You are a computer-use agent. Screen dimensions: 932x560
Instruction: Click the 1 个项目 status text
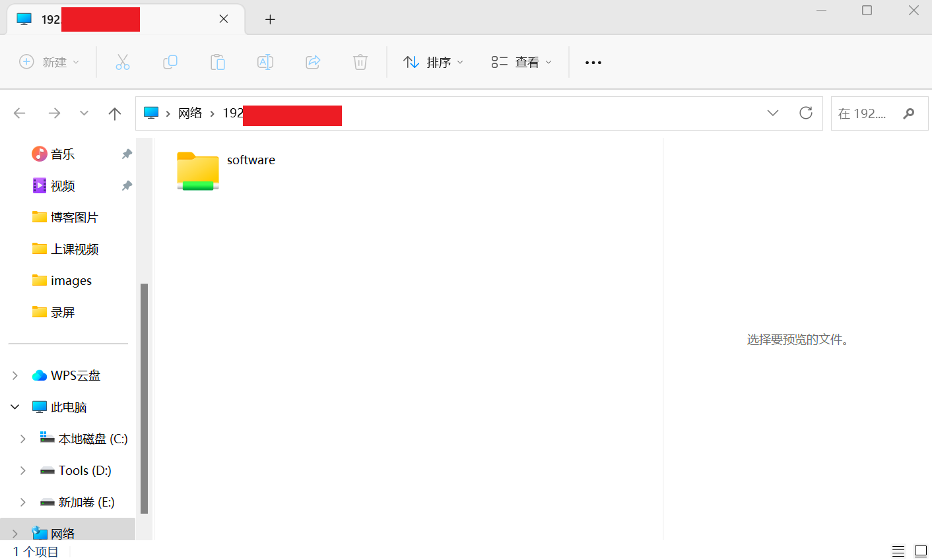click(x=36, y=551)
